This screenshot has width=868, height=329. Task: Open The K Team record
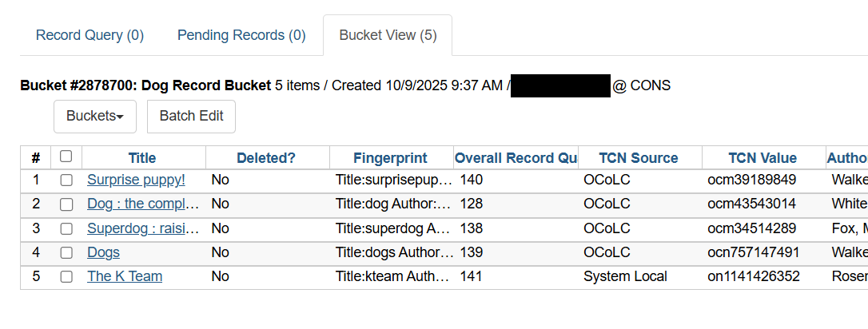pyautogui.click(x=125, y=276)
